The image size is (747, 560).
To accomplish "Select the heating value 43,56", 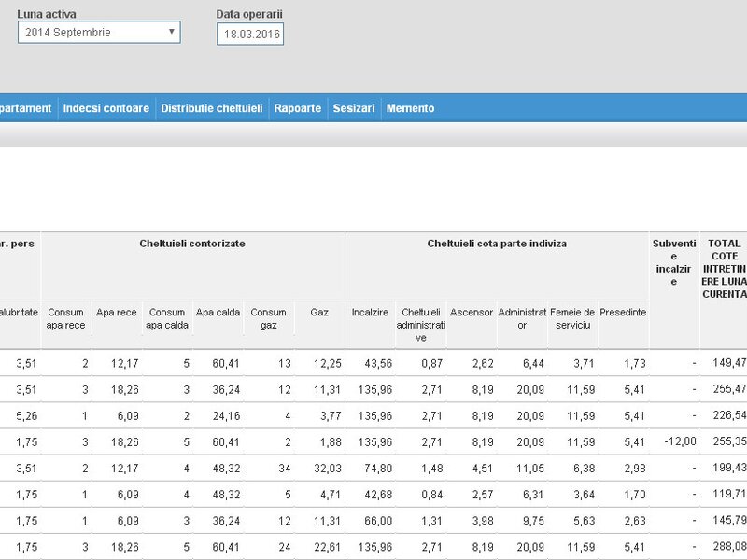I will [x=378, y=364].
